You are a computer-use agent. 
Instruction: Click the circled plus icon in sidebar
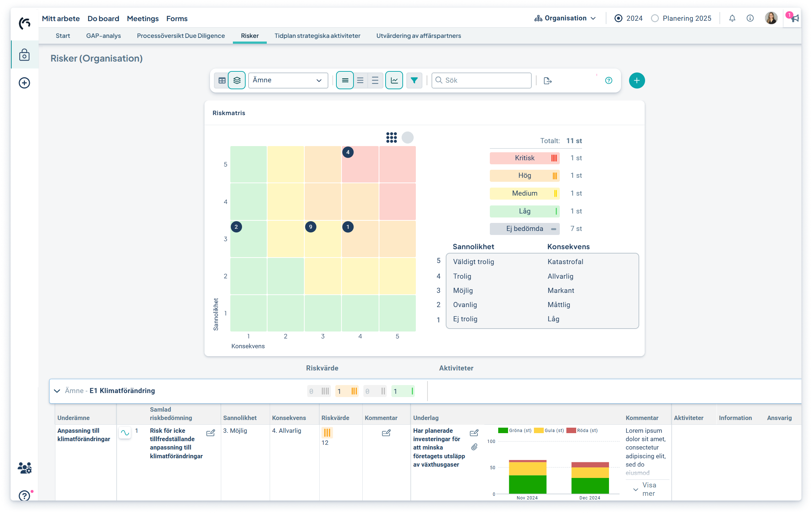click(x=24, y=83)
